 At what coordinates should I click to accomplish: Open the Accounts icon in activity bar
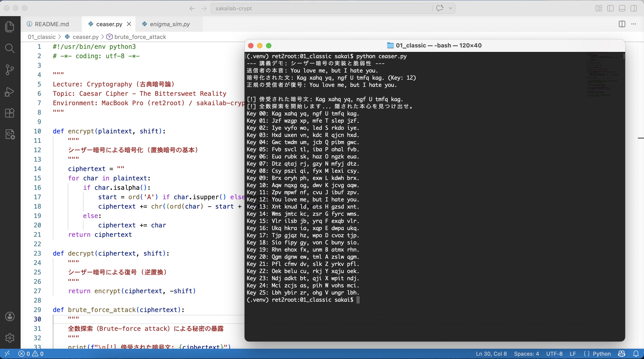[10, 316]
